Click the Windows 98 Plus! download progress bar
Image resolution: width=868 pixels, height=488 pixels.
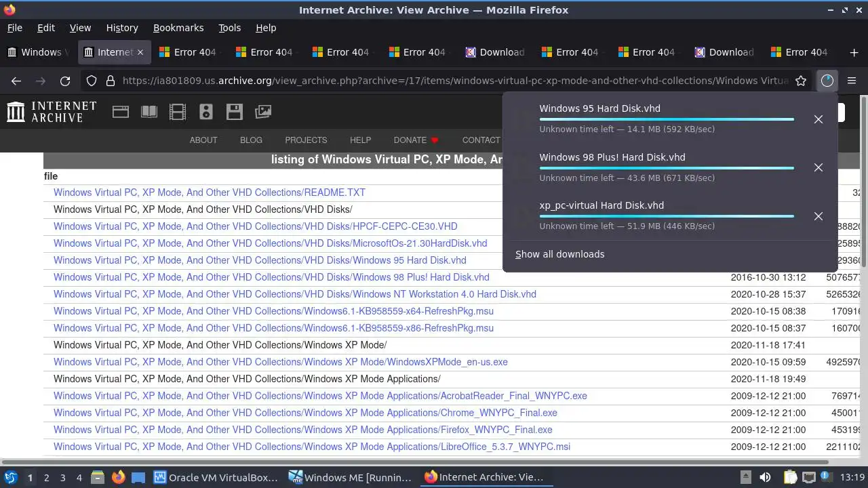pyautogui.click(x=667, y=168)
